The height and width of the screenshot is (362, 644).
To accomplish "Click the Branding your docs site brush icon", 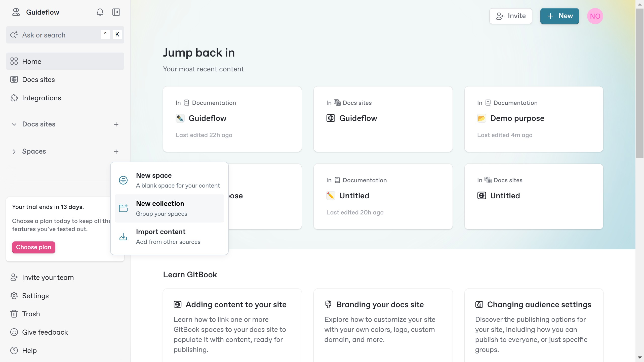I will pos(328,304).
